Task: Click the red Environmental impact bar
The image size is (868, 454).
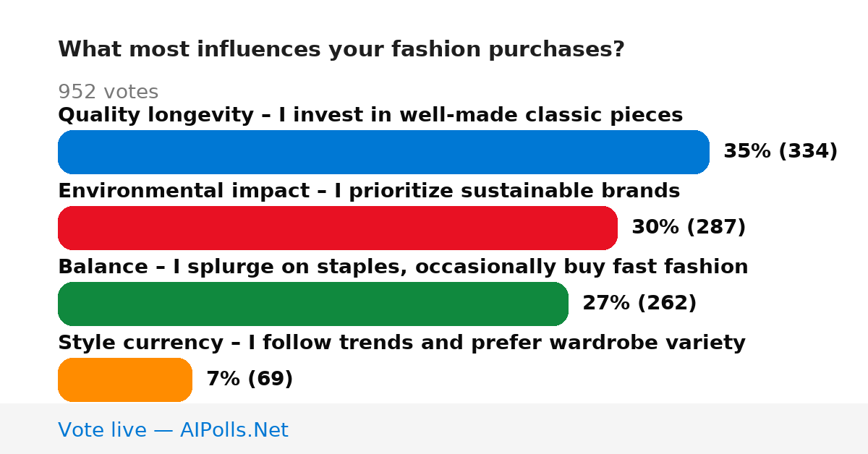Action: pyautogui.click(x=338, y=228)
